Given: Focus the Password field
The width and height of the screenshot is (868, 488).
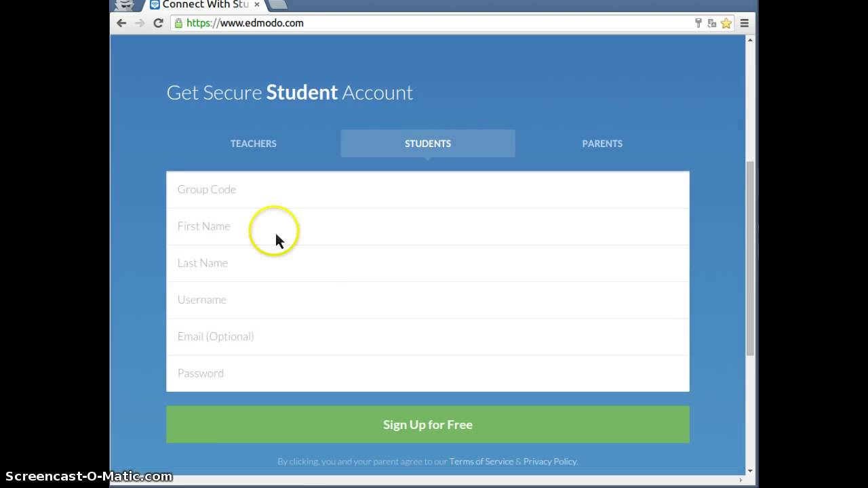Looking at the screenshot, I should point(428,373).
